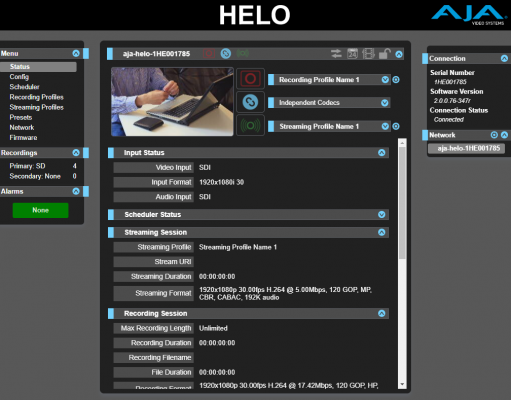Open Streaming Profiles in the menu
Viewport: 511px width, 400px height.
click(x=37, y=107)
